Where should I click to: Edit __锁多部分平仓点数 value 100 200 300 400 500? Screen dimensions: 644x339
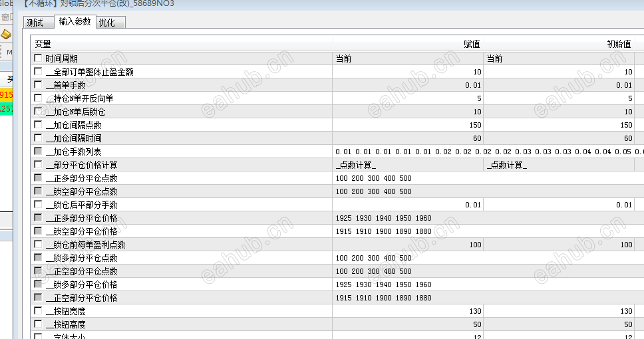coord(488,258)
